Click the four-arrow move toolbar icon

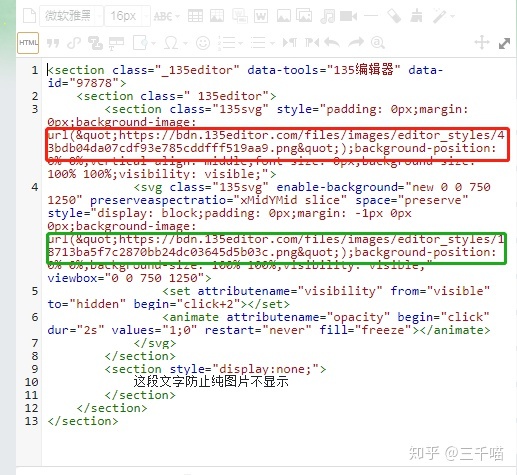click(482, 43)
